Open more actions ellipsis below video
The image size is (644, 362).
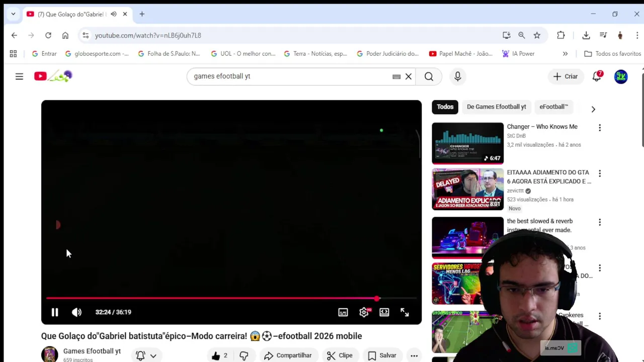414,355
